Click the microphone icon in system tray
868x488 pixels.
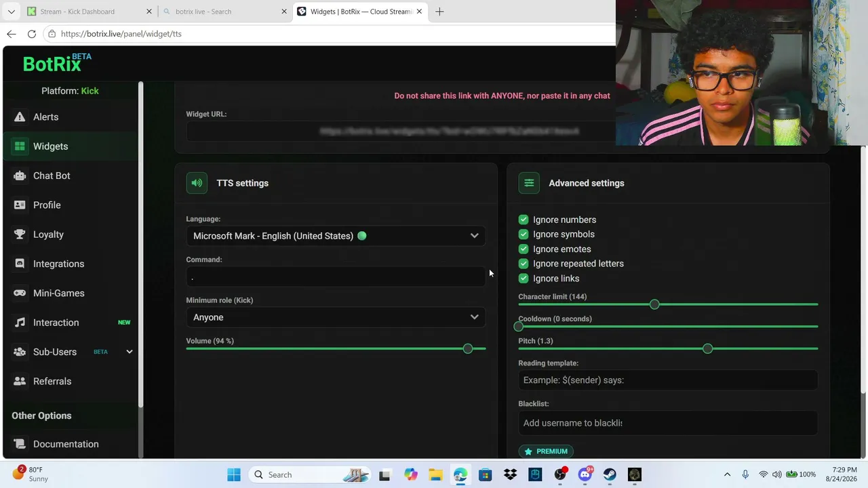tap(745, 474)
